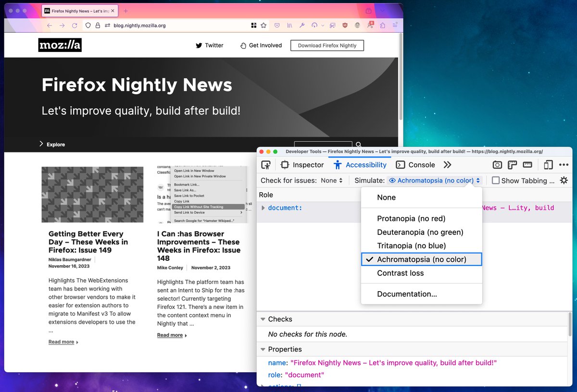Switch to the Inspector tab
This screenshot has height=392, width=577.
tap(302, 165)
